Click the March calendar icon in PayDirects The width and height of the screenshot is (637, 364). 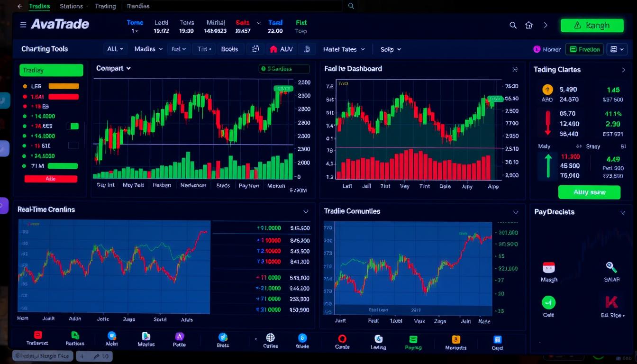[x=548, y=268]
